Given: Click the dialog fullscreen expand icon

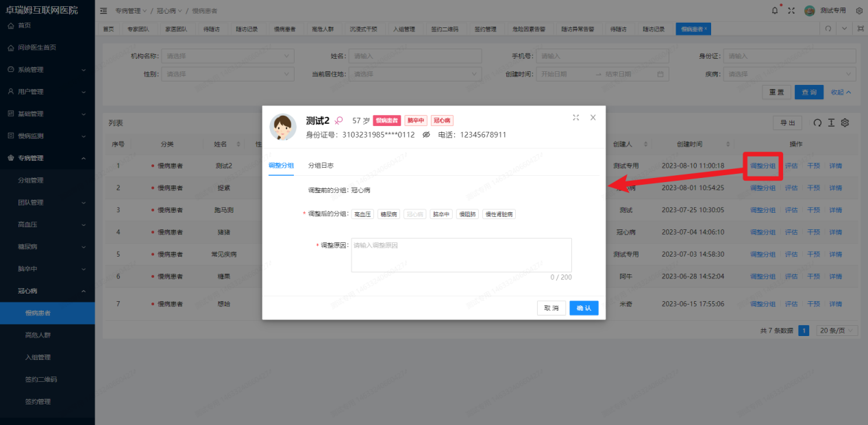Looking at the screenshot, I should (576, 118).
